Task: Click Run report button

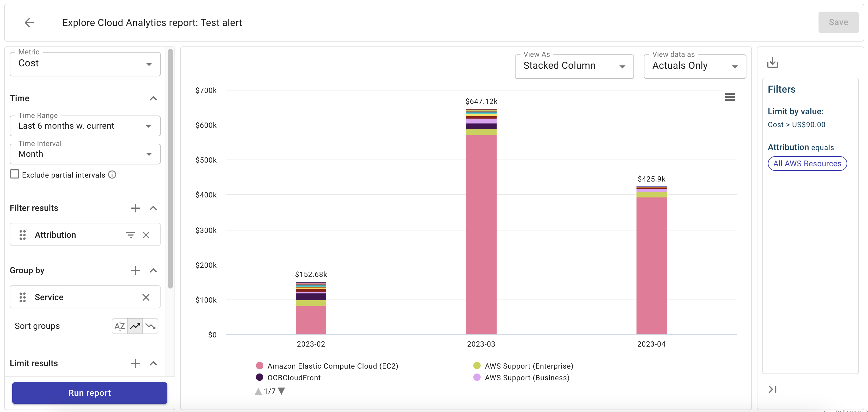Action: pyautogui.click(x=89, y=393)
